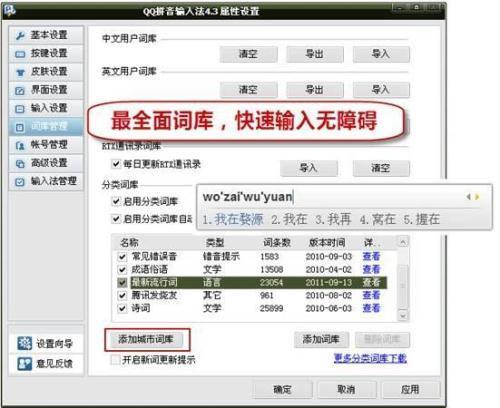
Task: Click the list scroll-up arrow
Action: [403, 242]
